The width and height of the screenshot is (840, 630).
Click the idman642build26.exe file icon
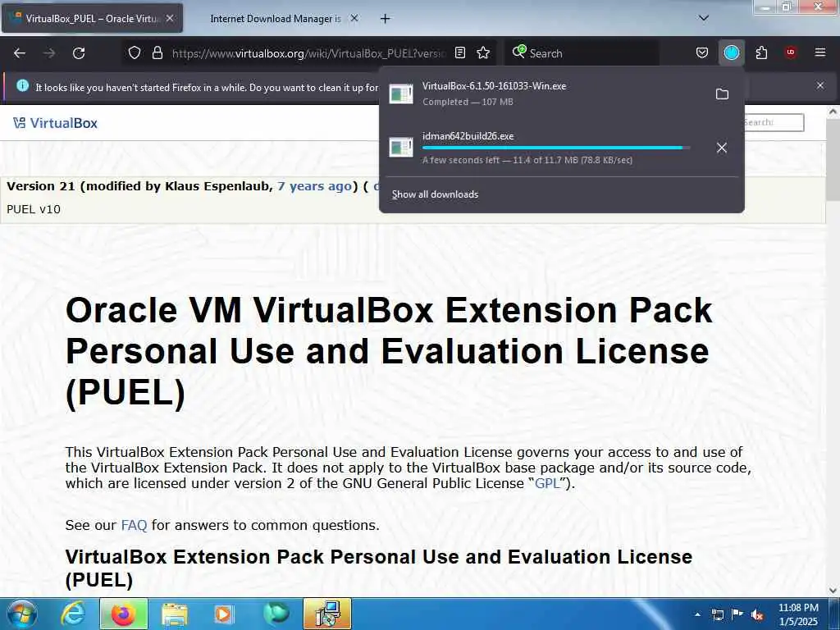tap(401, 148)
